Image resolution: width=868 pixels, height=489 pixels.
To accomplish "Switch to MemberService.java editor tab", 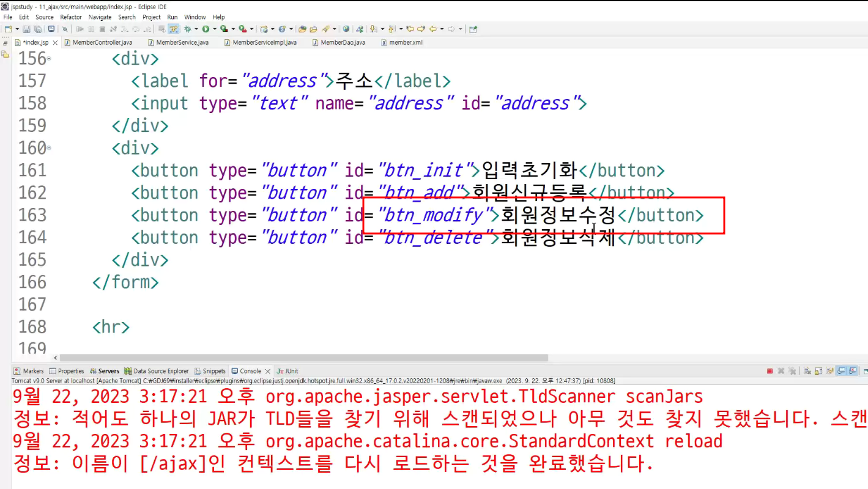I will click(178, 43).
